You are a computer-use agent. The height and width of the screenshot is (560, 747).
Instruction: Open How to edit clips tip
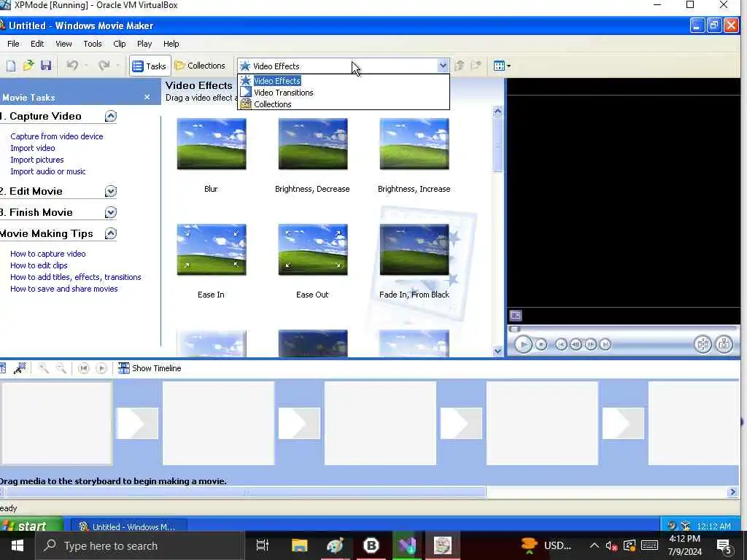[39, 265]
